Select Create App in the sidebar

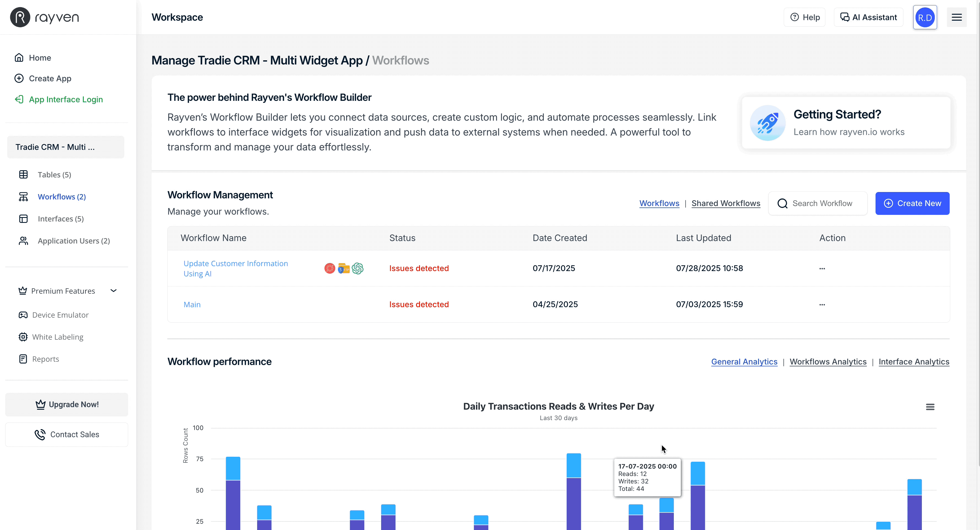tap(50, 78)
